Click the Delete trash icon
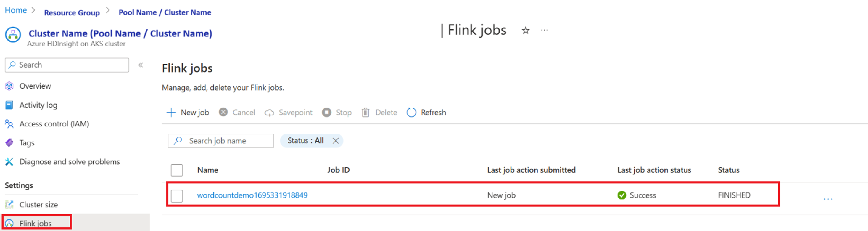Screen dimensions: 868x231 coord(365,112)
